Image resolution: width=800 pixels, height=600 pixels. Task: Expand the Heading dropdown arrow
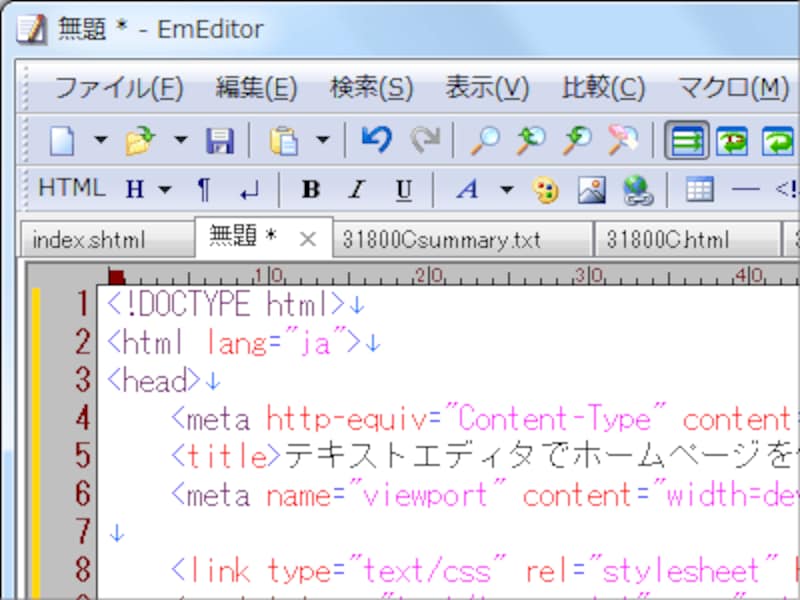(165, 190)
